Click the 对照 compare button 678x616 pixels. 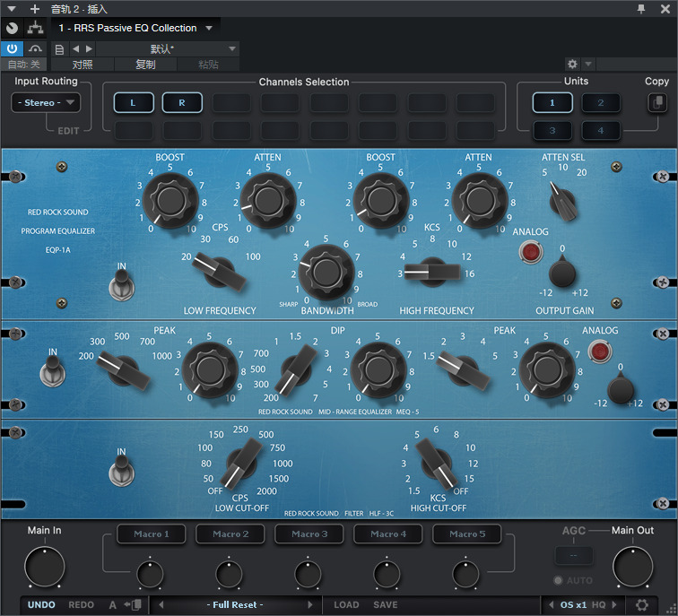pos(83,65)
